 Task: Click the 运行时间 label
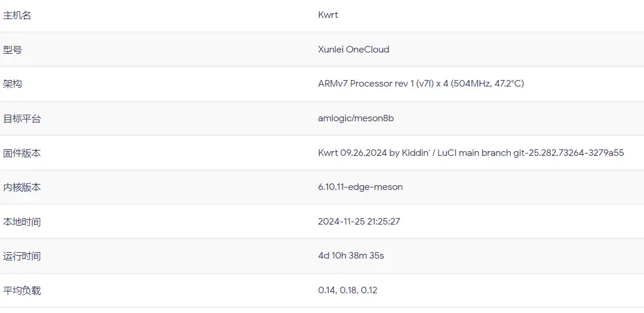pos(22,256)
